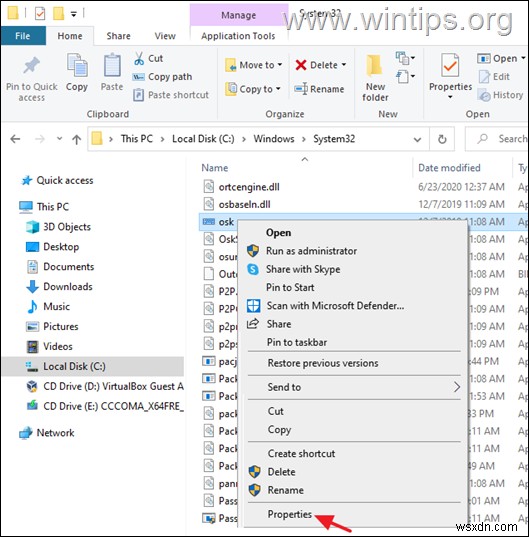The width and height of the screenshot is (529, 537).
Task: Click Local Disk (C:) in the address path
Action: (x=203, y=139)
